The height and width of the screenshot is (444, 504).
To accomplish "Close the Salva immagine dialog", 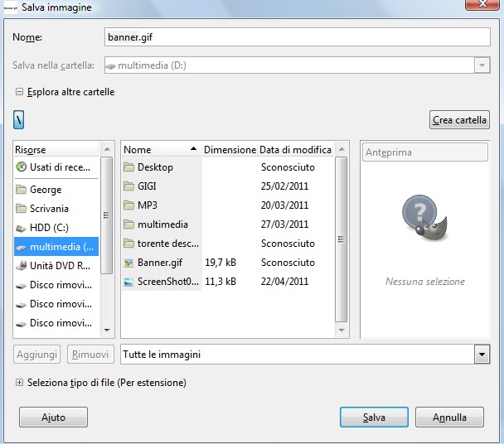I will [x=482, y=4].
